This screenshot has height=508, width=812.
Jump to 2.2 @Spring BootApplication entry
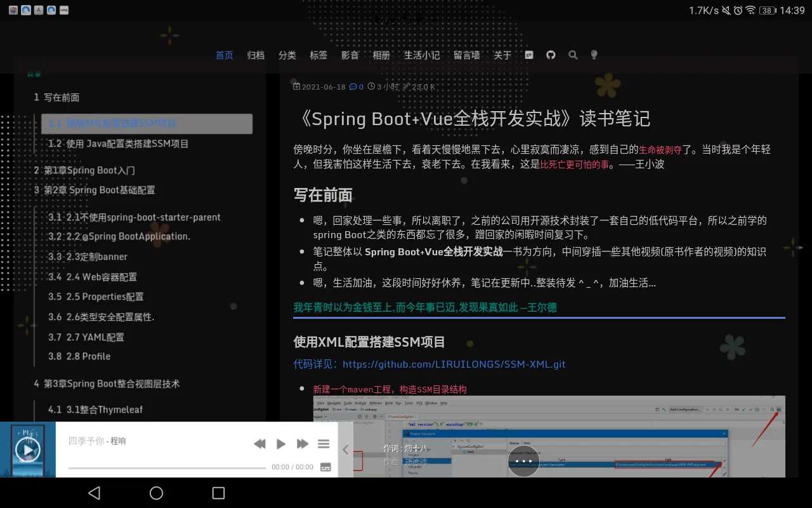pyautogui.click(x=119, y=236)
